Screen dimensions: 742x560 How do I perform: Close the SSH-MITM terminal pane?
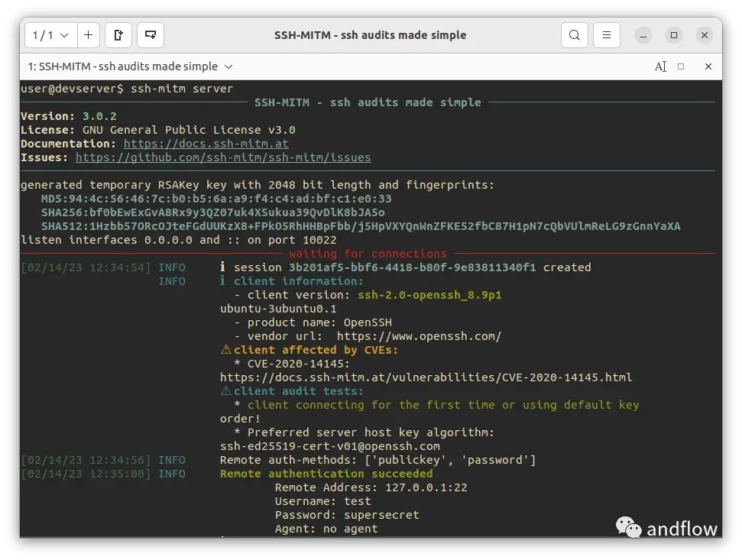(708, 66)
